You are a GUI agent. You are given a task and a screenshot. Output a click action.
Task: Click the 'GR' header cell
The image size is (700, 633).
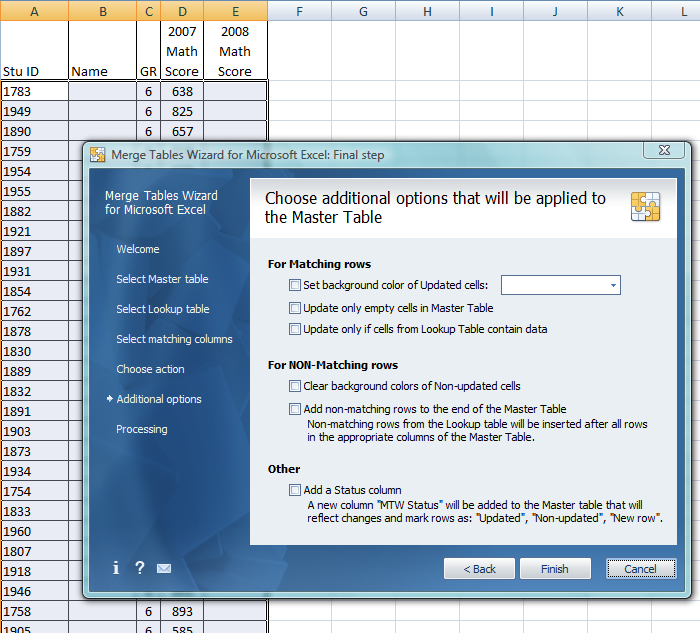pos(149,50)
